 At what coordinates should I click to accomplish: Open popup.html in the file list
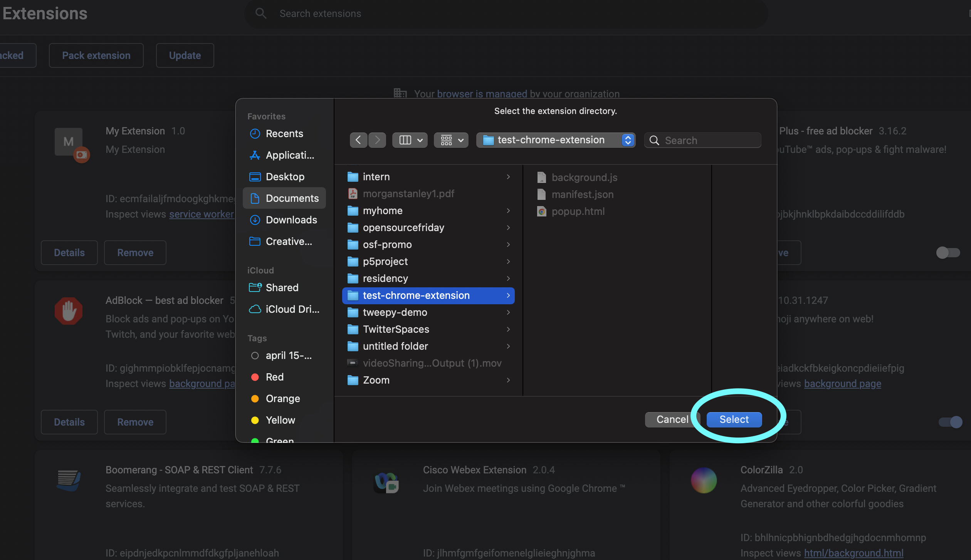click(579, 211)
